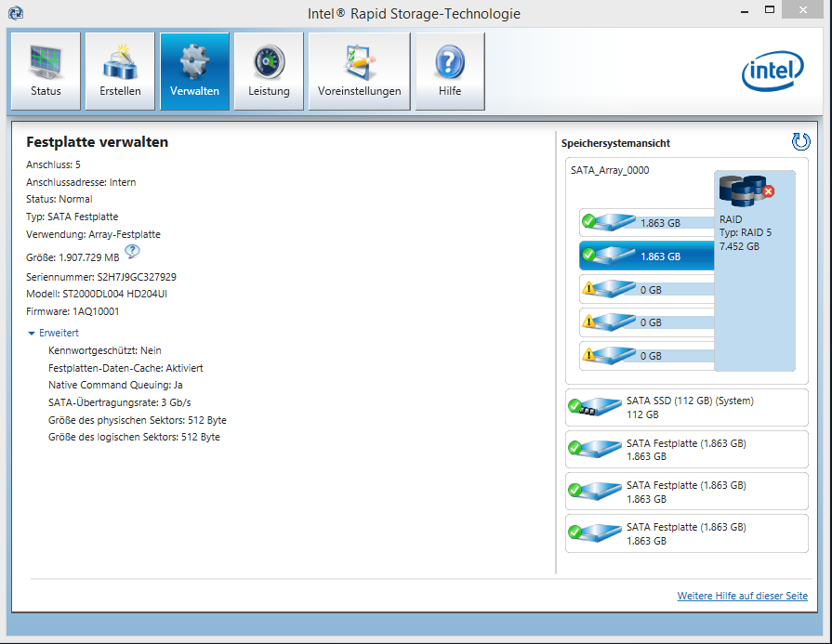
Task: Click the help bubble next to Größe
Action: [132, 251]
